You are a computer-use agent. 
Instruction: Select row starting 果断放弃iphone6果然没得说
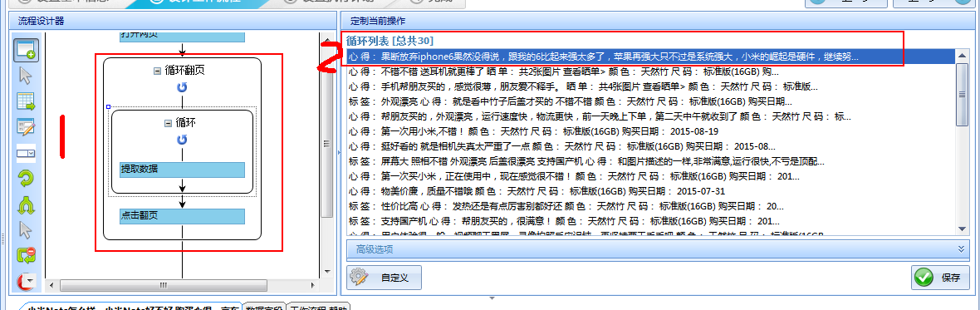(x=650, y=57)
